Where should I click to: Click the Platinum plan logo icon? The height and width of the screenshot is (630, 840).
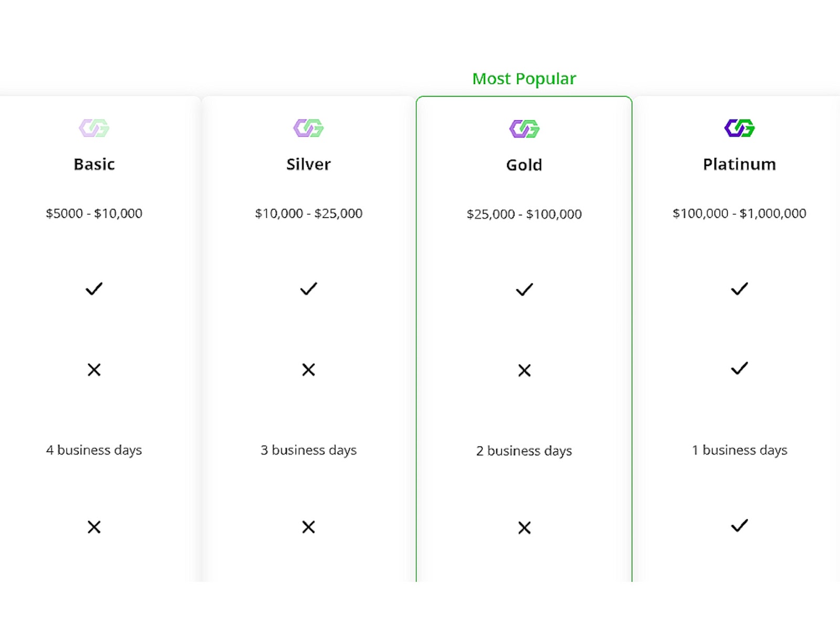coord(739,128)
